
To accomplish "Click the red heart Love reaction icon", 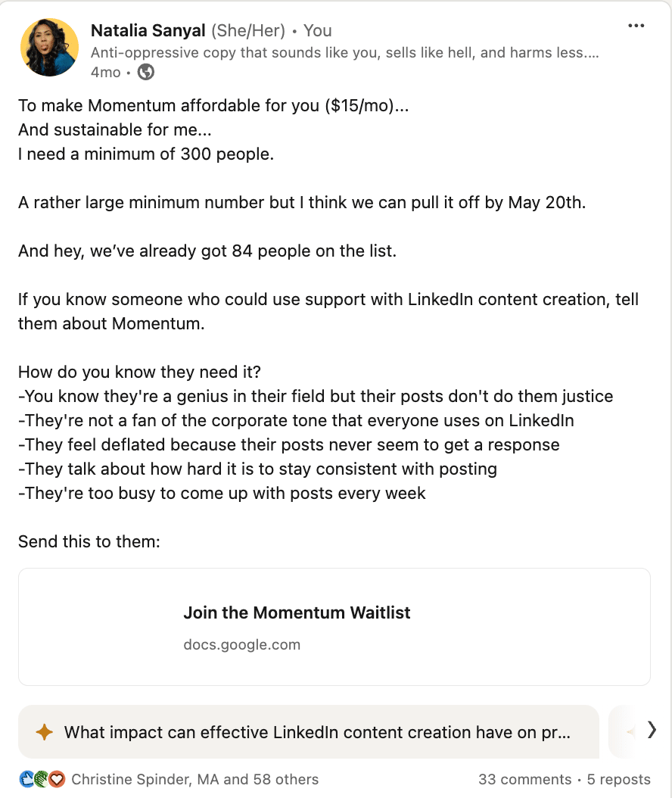I will (x=56, y=779).
